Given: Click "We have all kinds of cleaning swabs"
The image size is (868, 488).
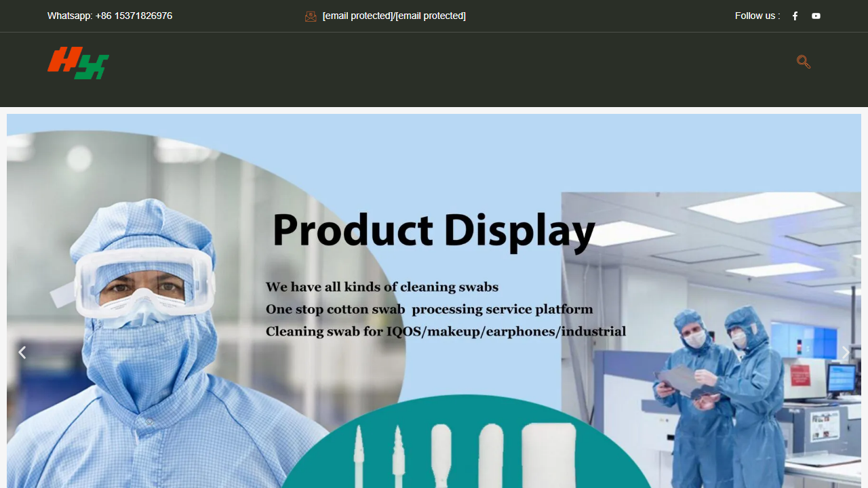Looking at the screenshot, I should (382, 287).
